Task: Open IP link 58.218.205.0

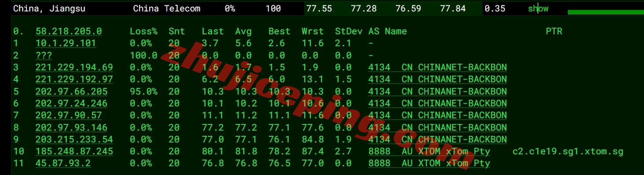Action: (69, 31)
